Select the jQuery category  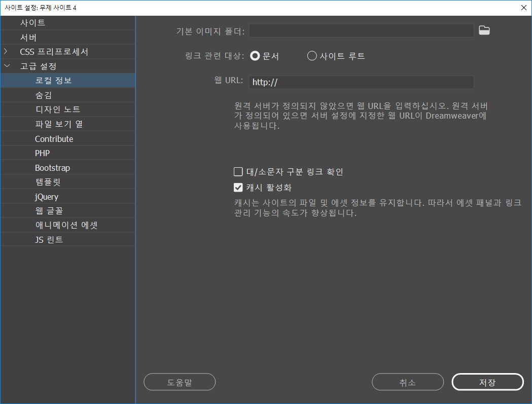click(x=45, y=196)
